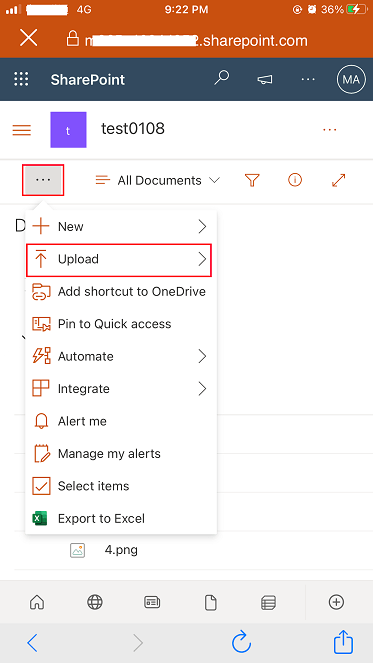This screenshot has height=663, width=373.
Task: Open the megaphone announcements icon
Action: pyautogui.click(x=265, y=79)
